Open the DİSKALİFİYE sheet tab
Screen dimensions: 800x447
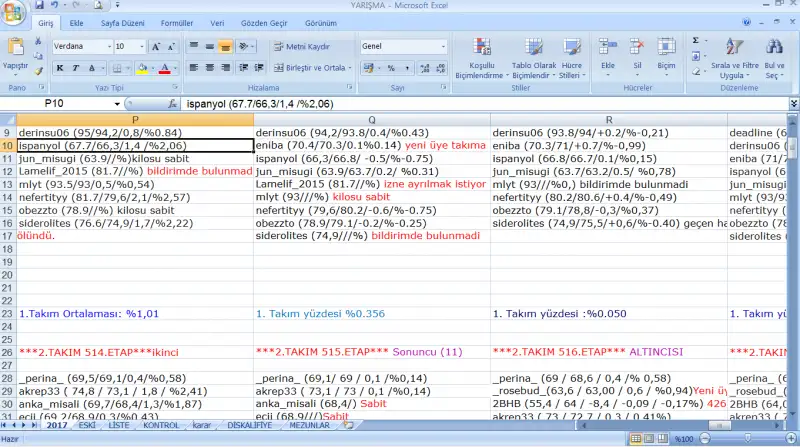250,425
